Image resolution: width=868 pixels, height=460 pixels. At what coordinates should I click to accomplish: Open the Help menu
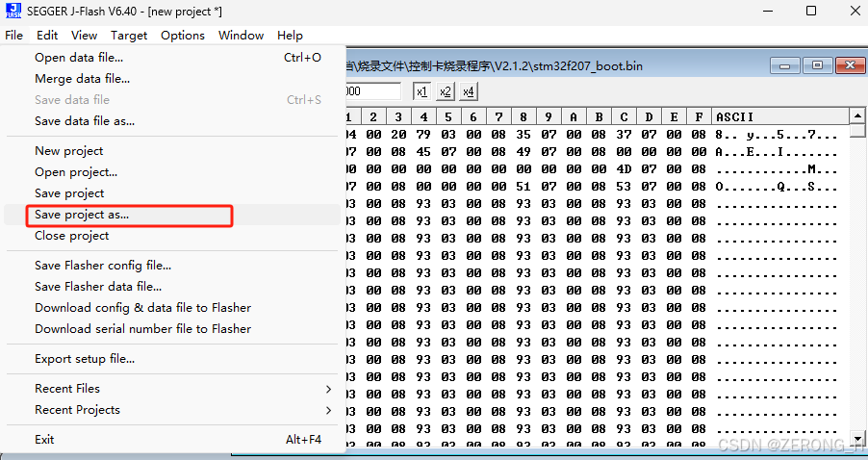pyautogui.click(x=290, y=36)
